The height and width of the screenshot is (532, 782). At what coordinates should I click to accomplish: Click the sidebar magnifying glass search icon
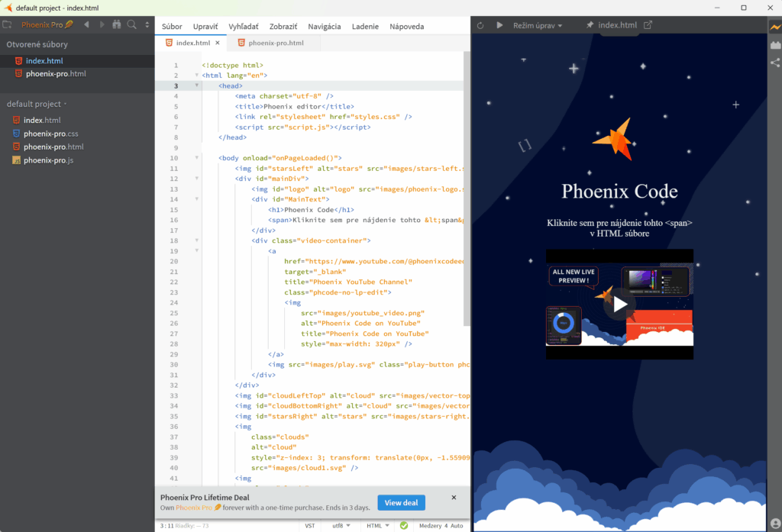131,24
